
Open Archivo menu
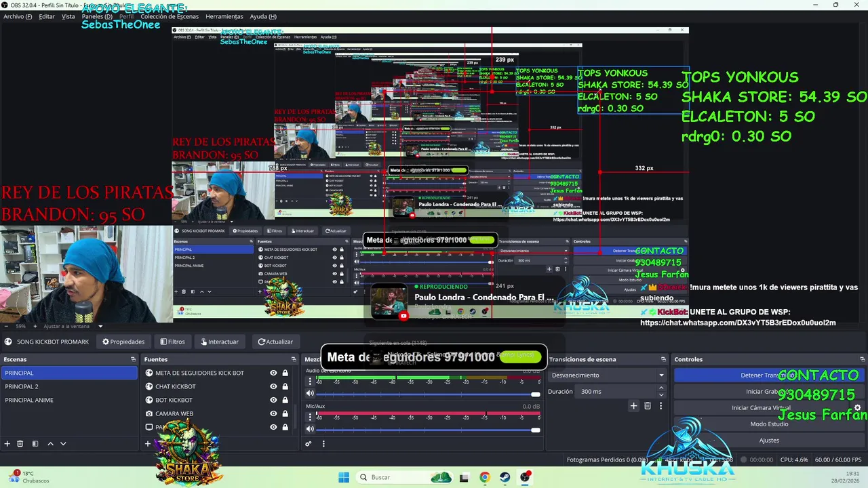(x=18, y=16)
